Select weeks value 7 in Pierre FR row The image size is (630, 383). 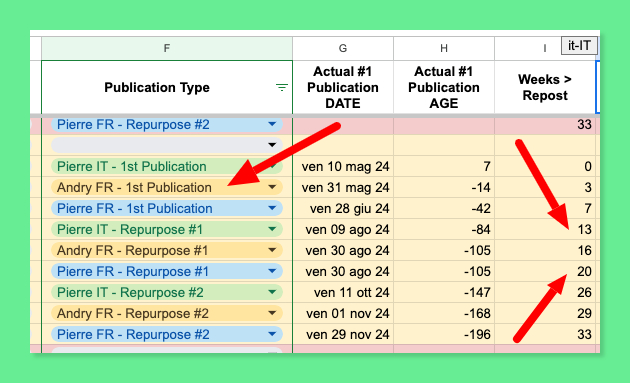click(x=544, y=208)
